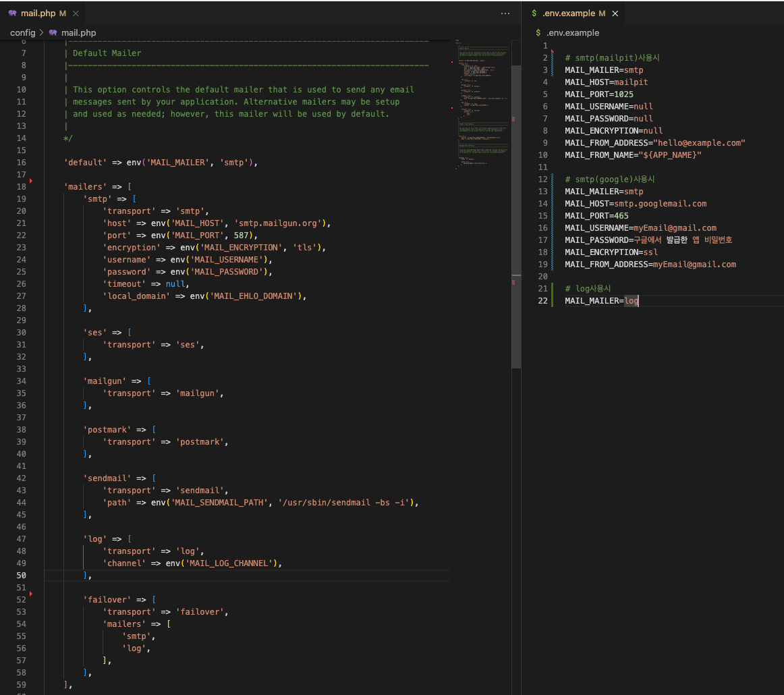784x695 pixels.
Task: Click the mail.php vertical scrollbar
Action: point(516,217)
